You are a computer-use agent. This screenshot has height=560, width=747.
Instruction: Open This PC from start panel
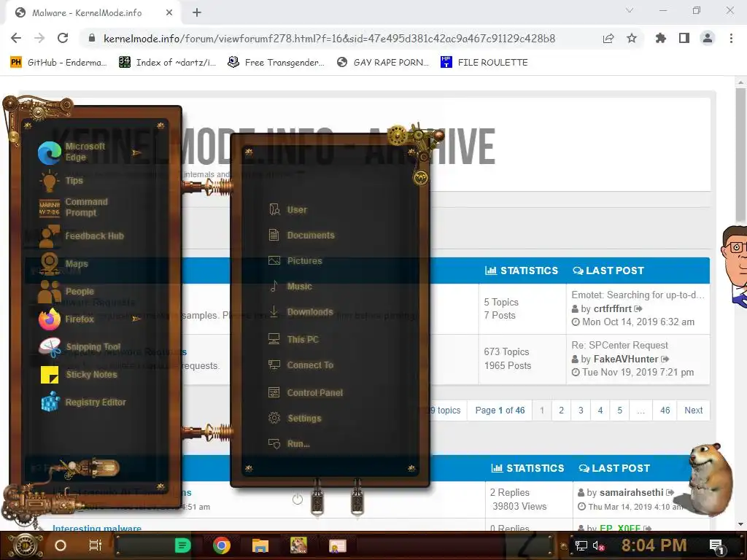pyautogui.click(x=293, y=339)
